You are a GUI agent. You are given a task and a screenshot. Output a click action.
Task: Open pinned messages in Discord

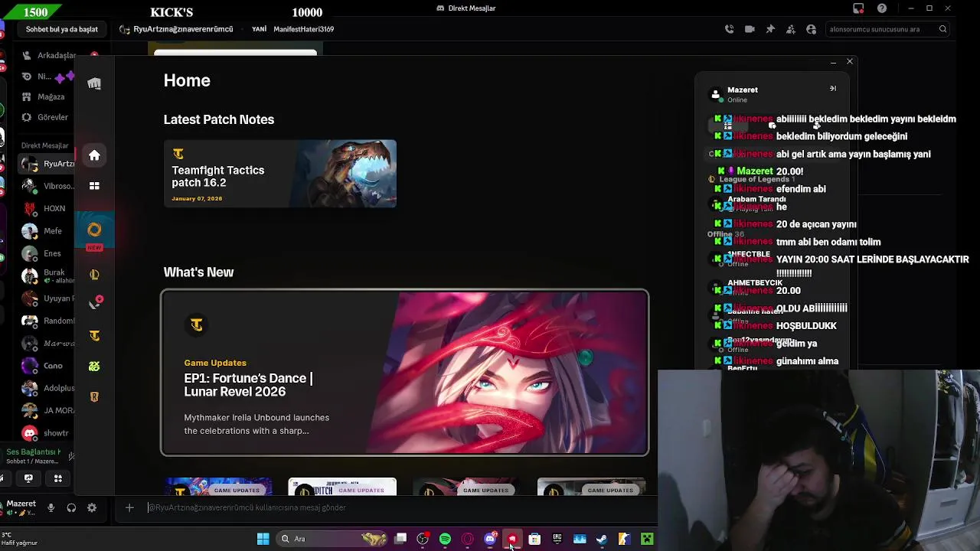tap(770, 29)
